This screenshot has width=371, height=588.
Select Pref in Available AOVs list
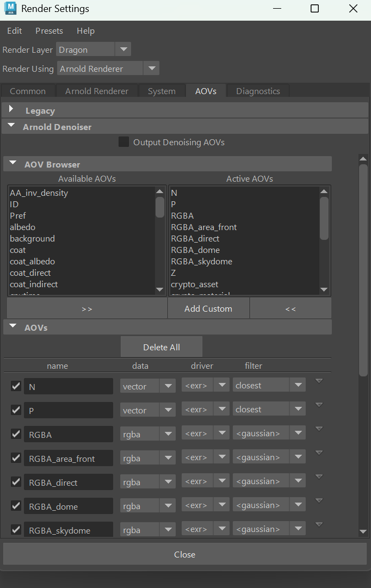[x=17, y=215]
